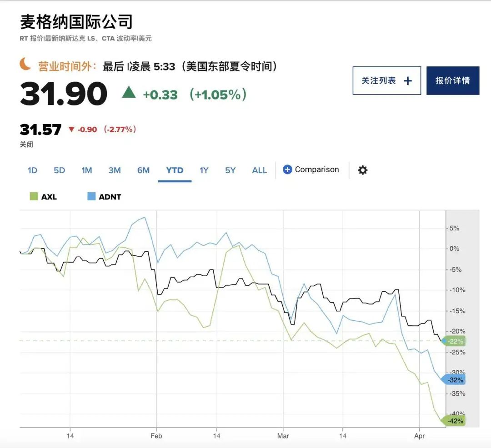Select the 5D time range

tap(60, 170)
